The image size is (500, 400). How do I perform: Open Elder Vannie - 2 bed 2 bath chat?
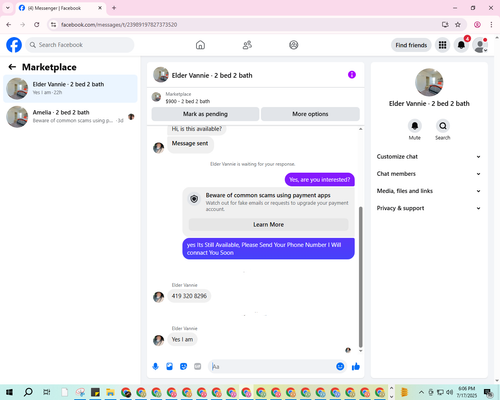(70, 88)
